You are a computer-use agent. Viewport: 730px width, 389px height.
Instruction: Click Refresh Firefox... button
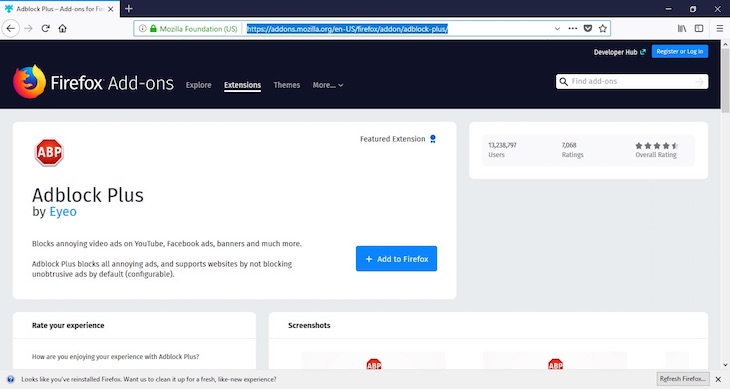(x=683, y=379)
